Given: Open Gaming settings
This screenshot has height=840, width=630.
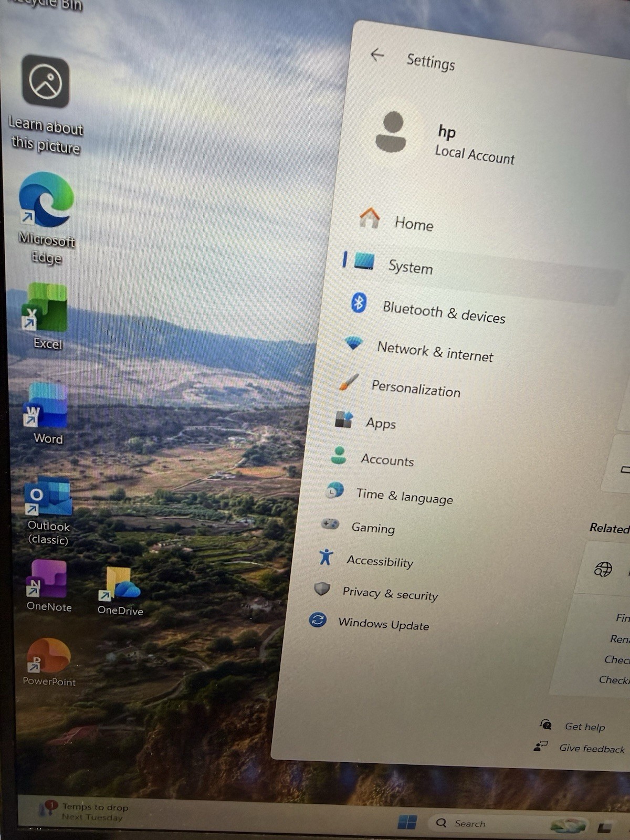Looking at the screenshot, I should click(373, 527).
